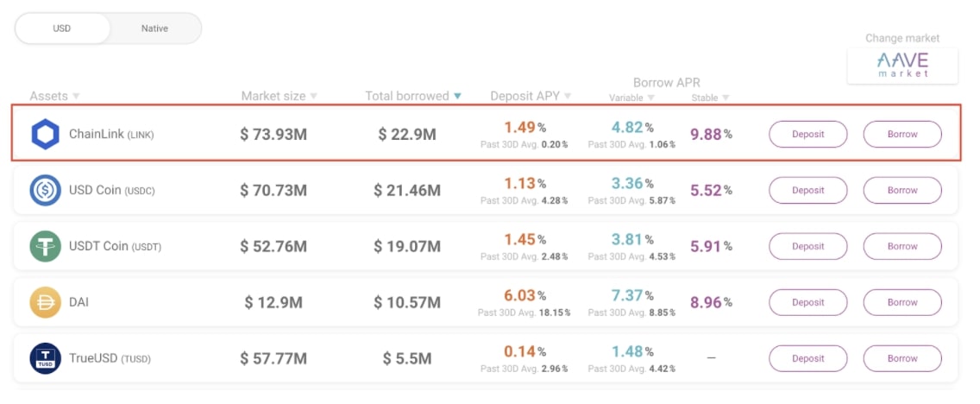Click ChainLink deposit APY 1.49%
The image size is (980, 404).
click(525, 128)
